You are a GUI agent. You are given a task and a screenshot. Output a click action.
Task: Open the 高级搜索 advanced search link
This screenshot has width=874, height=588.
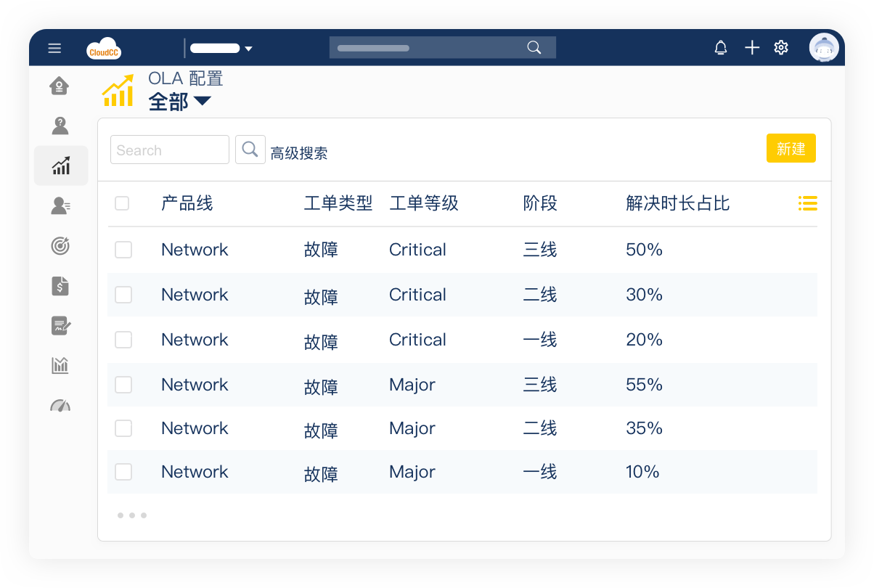click(x=299, y=153)
